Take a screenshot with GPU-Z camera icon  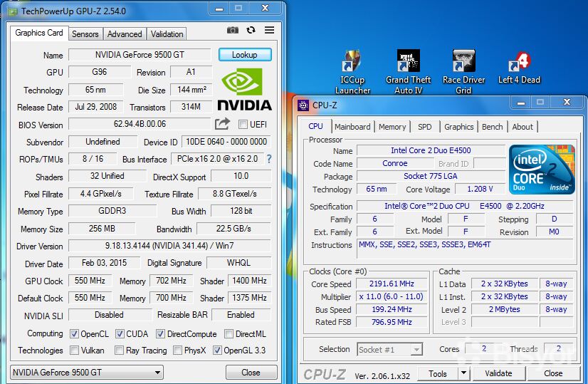coord(233,30)
